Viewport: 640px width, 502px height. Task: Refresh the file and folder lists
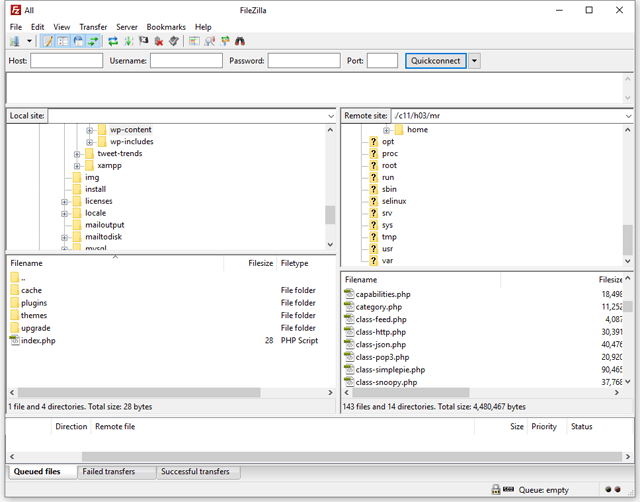pos(113,41)
